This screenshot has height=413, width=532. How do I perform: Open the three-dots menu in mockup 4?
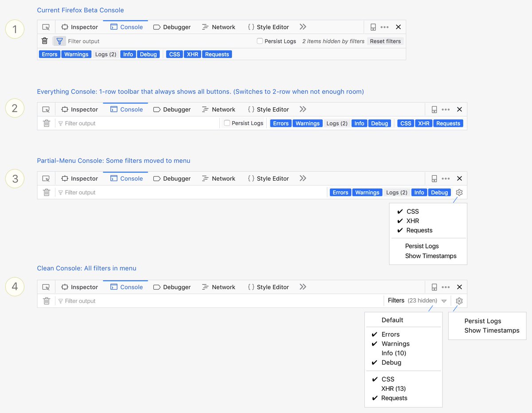tap(446, 287)
